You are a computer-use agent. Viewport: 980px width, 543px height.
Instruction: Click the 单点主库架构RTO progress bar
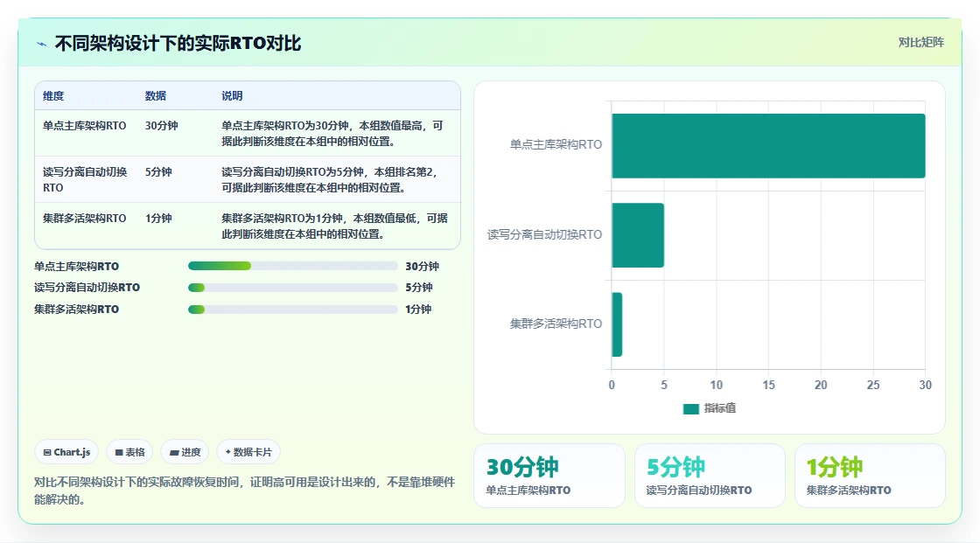click(292, 266)
